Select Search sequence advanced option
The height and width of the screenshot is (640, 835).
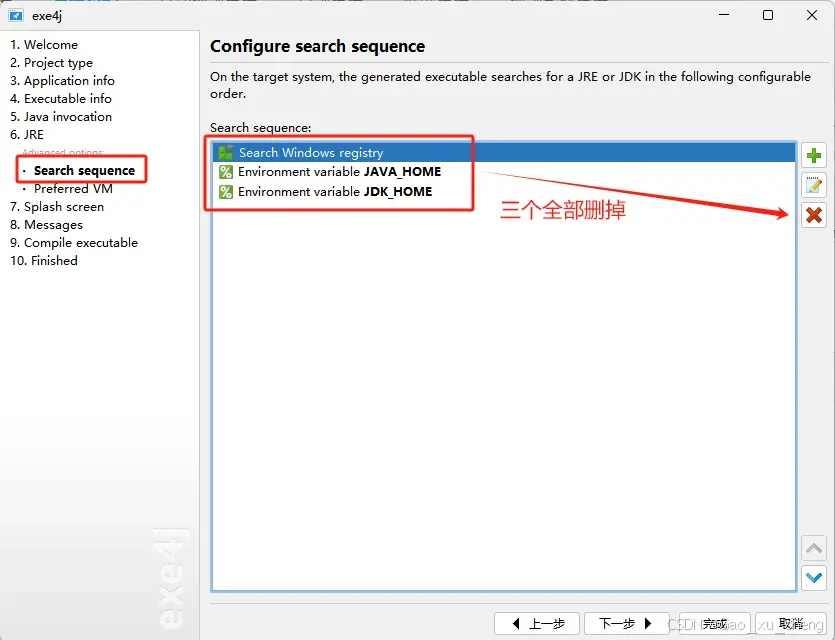coord(84,170)
